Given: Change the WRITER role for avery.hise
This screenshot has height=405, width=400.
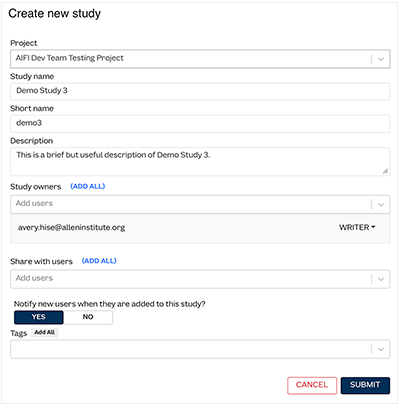Looking at the screenshot, I should [x=357, y=227].
